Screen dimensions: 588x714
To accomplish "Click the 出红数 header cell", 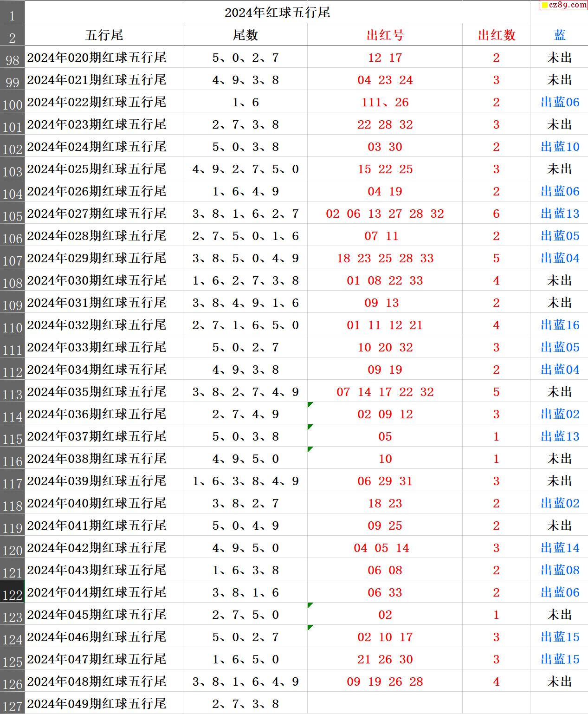I will (x=496, y=35).
